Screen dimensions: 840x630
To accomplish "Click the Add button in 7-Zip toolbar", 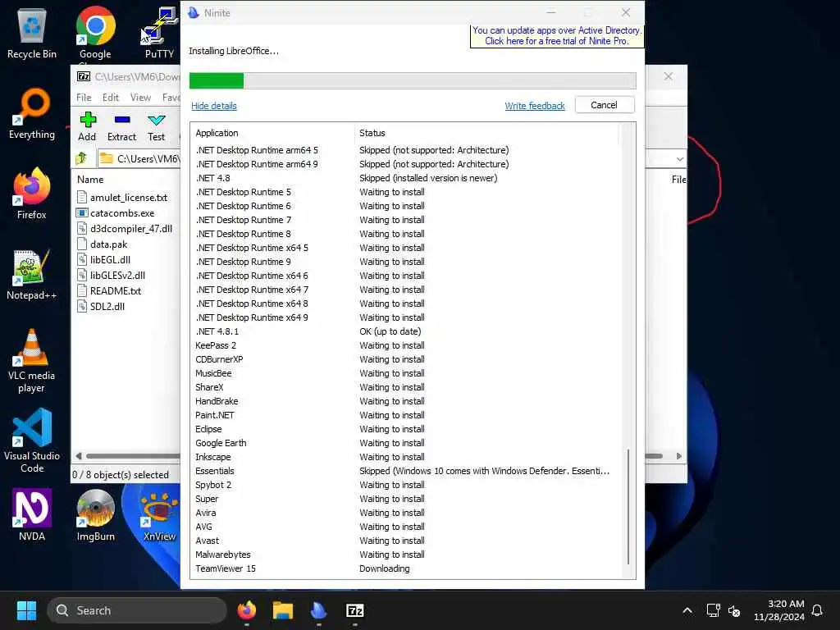I will (x=87, y=127).
